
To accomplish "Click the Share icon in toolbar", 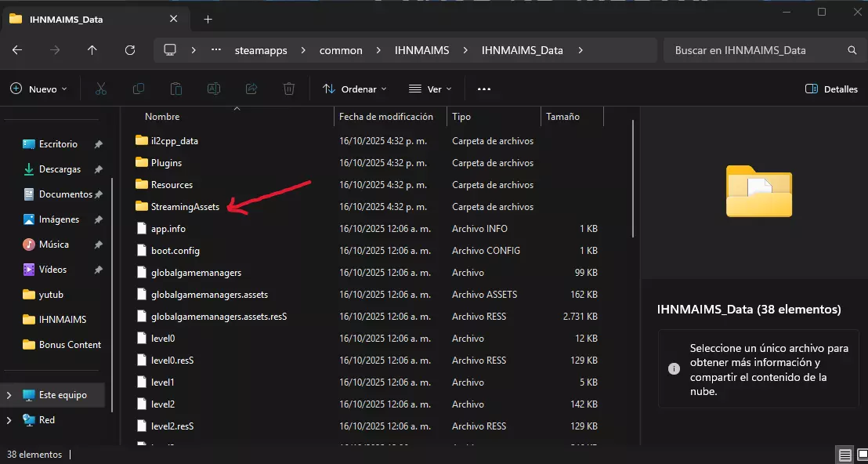I will tap(251, 89).
